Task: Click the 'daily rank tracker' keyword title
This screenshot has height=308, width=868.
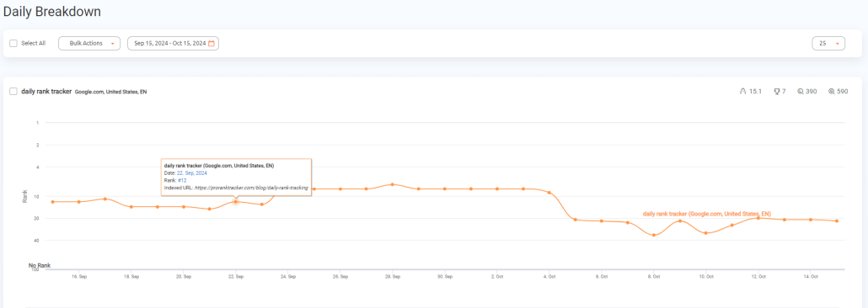Action: [x=46, y=91]
